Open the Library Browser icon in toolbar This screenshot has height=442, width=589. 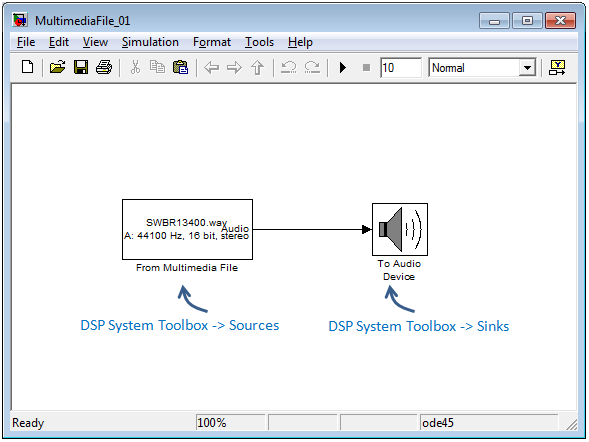pyautogui.click(x=557, y=68)
